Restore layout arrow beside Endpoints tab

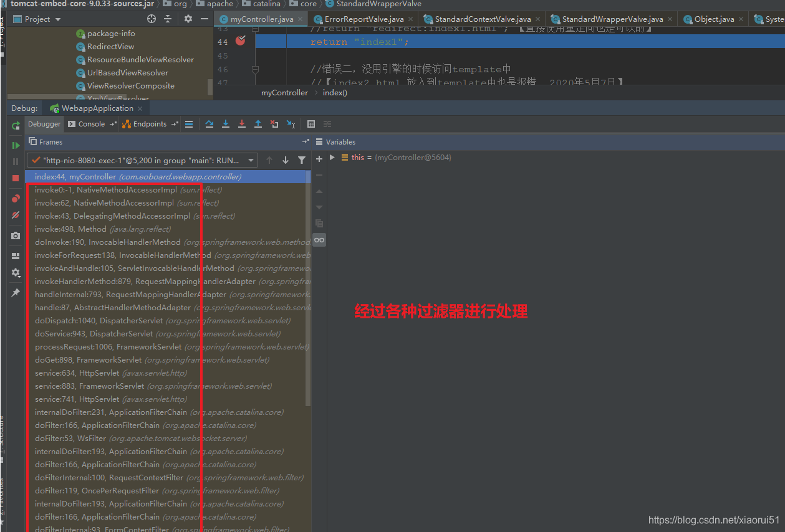coord(175,124)
